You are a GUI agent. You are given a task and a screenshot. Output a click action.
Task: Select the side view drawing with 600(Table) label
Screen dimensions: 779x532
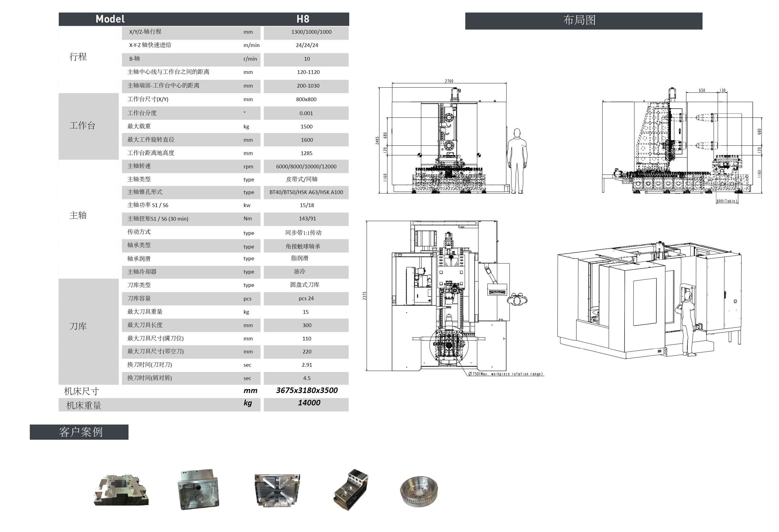point(682,145)
